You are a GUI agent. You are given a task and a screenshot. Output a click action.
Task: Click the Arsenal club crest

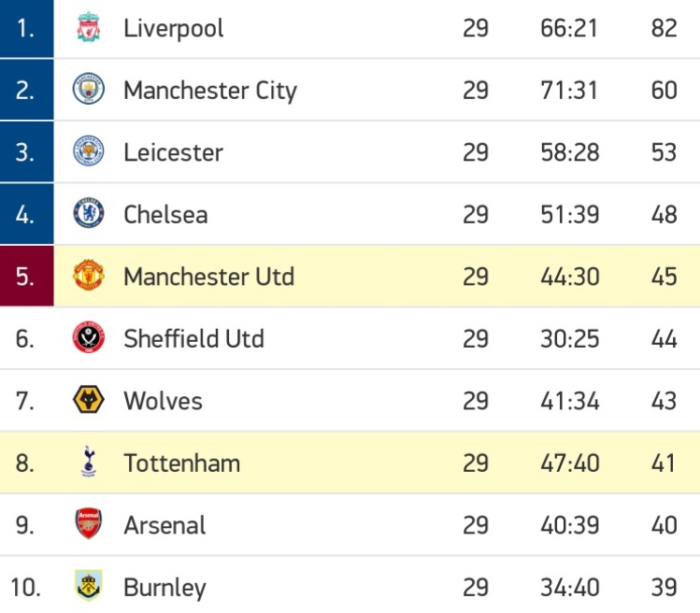click(89, 523)
